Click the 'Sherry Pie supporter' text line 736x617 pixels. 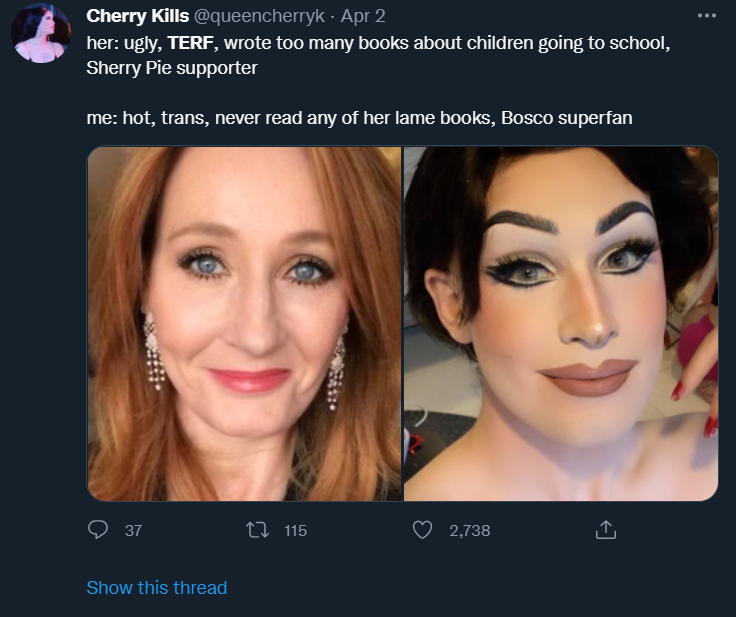(172, 68)
